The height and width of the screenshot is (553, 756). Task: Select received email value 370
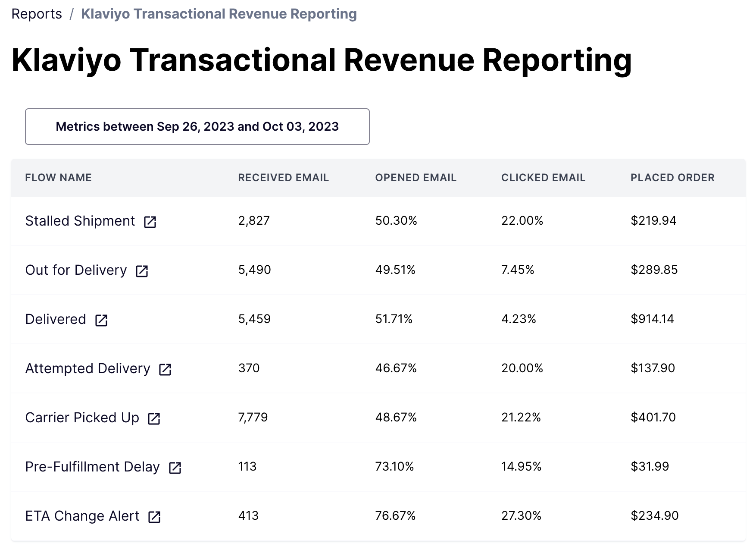[x=249, y=368]
